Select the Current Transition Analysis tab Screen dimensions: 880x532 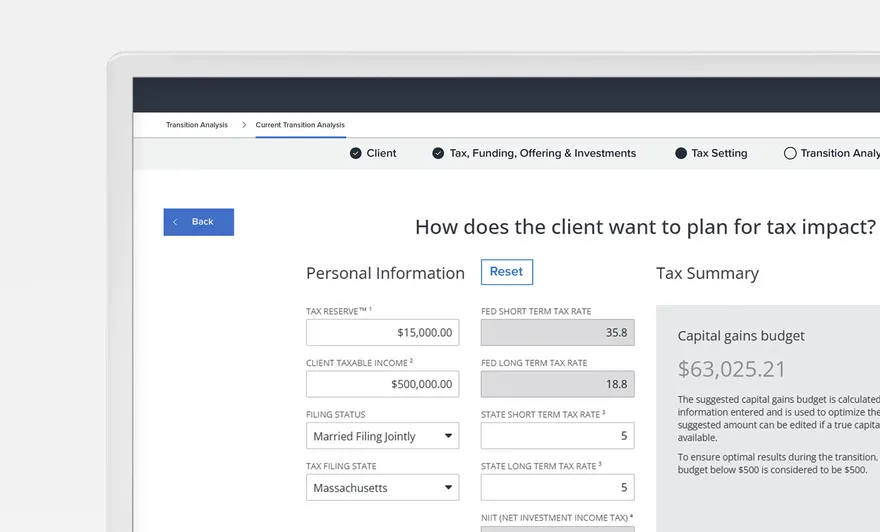click(300, 125)
